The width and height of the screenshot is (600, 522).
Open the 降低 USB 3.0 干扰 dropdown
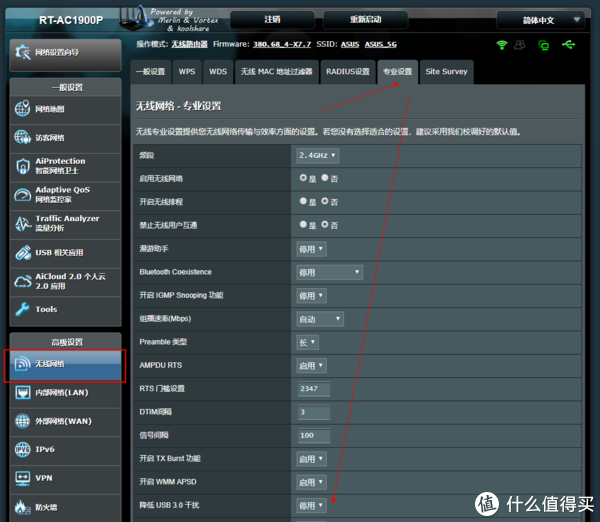coord(311,506)
